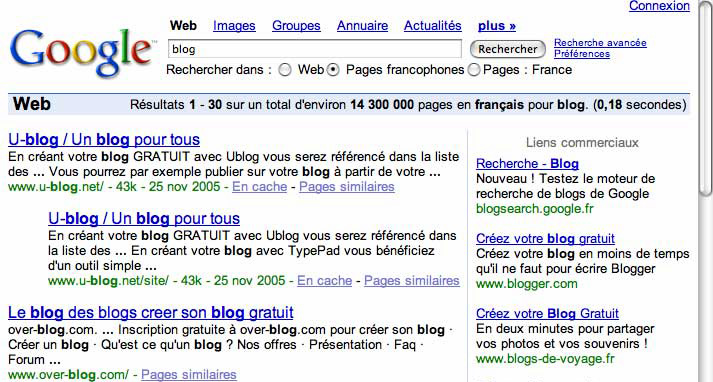
Task: Select the Pages francophones radio button
Action: [x=333, y=70]
